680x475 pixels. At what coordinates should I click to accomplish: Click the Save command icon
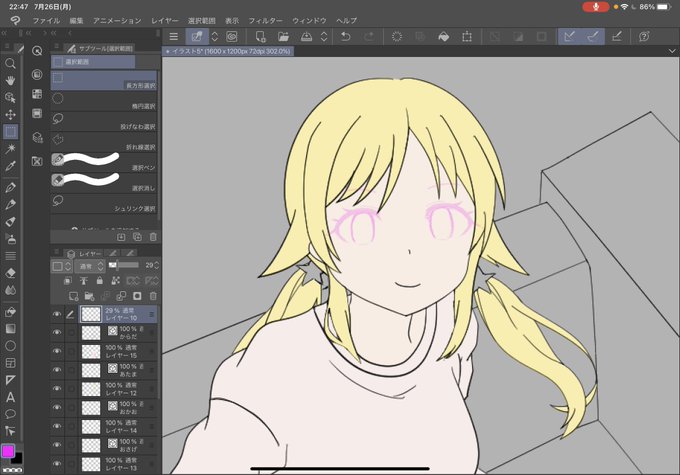point(306,36)
